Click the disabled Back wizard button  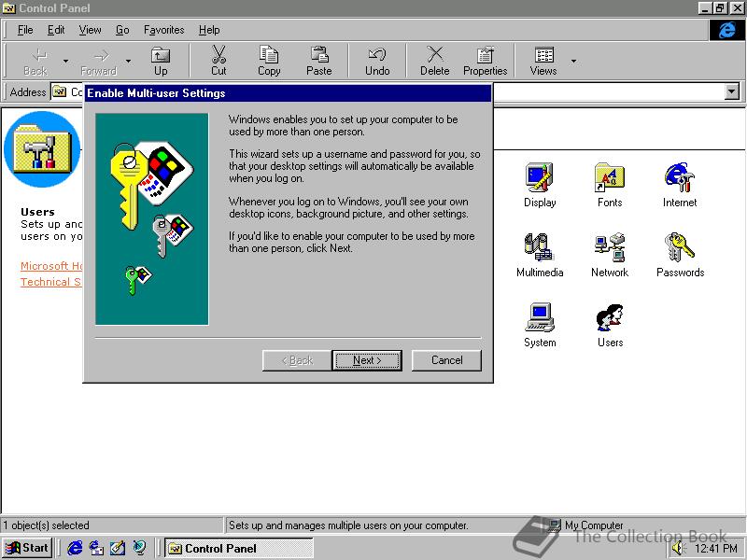(297, 360)
